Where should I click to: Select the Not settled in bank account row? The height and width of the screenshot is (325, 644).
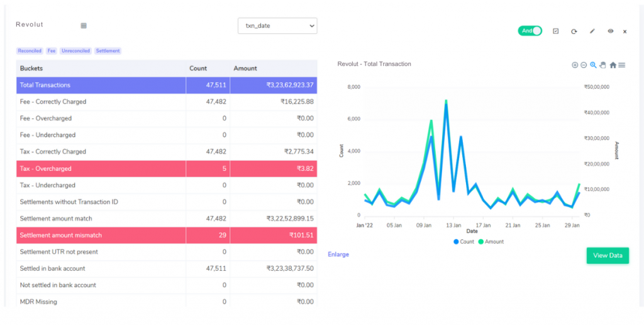click(167, 285)
